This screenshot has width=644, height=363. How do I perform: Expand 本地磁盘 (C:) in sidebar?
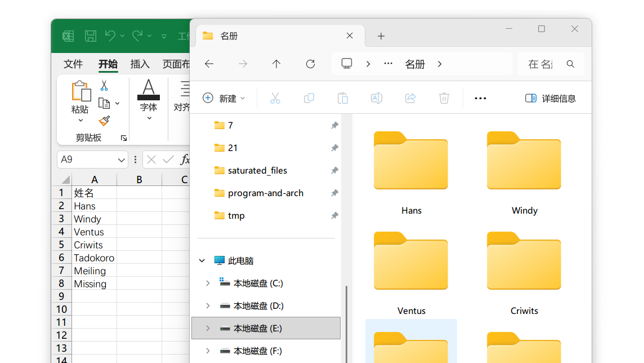click(x=207, y=283)
